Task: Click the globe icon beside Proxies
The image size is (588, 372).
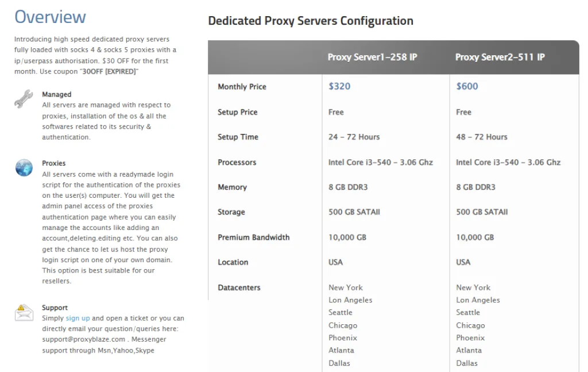Action: [24, 168]
